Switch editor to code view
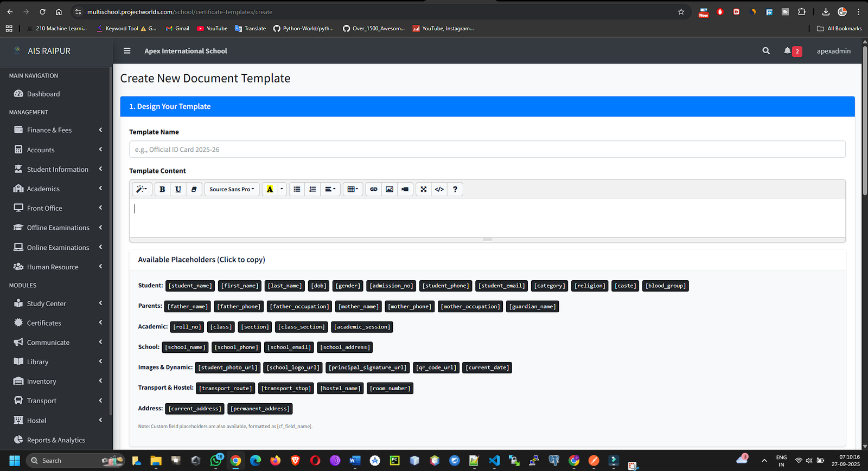The height and width of the screenshot is (471, 868). pos(439,189)
